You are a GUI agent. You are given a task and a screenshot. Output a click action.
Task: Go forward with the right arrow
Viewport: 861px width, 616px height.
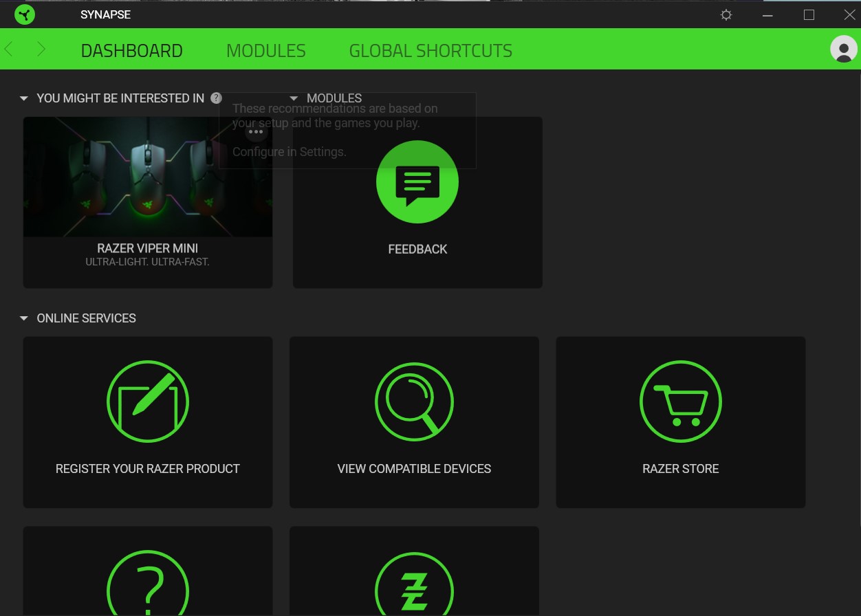click(41, 49)
